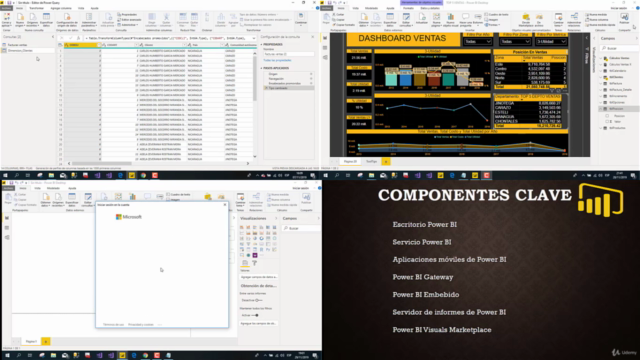
Task: Collapse the Filtros pane arrow
Action: tap(587, 38)
